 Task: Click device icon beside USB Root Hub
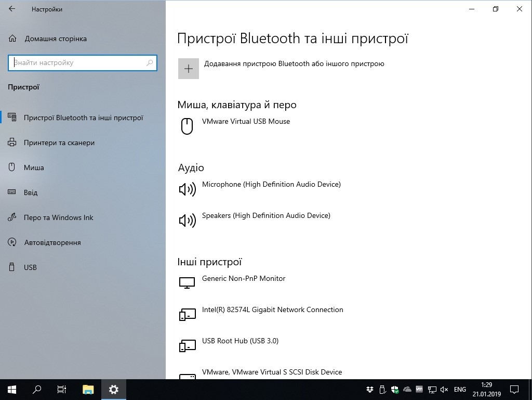pyautogui.click(x=187, y=346)
